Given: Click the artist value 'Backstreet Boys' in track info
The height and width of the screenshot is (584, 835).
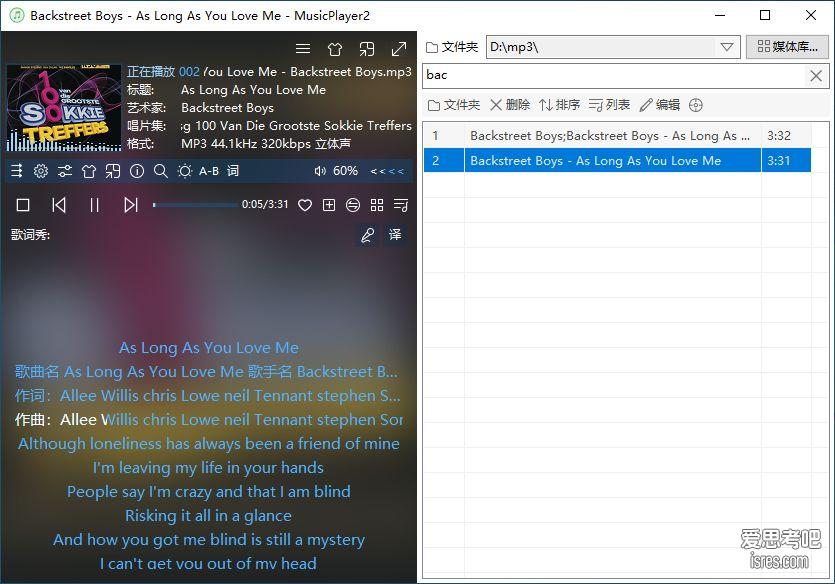Looking at the screenshot, I should (227, 108).
